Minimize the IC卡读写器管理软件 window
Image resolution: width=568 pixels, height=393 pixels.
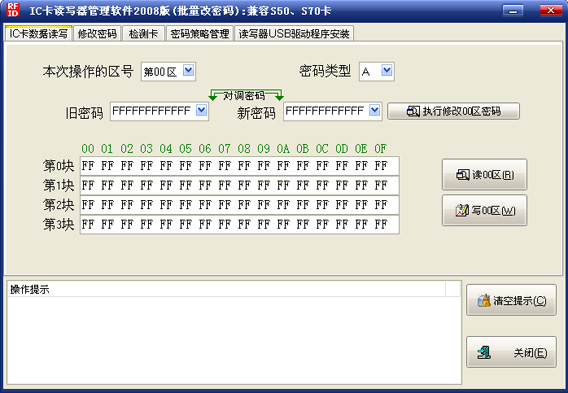click(x=513, y=11)
